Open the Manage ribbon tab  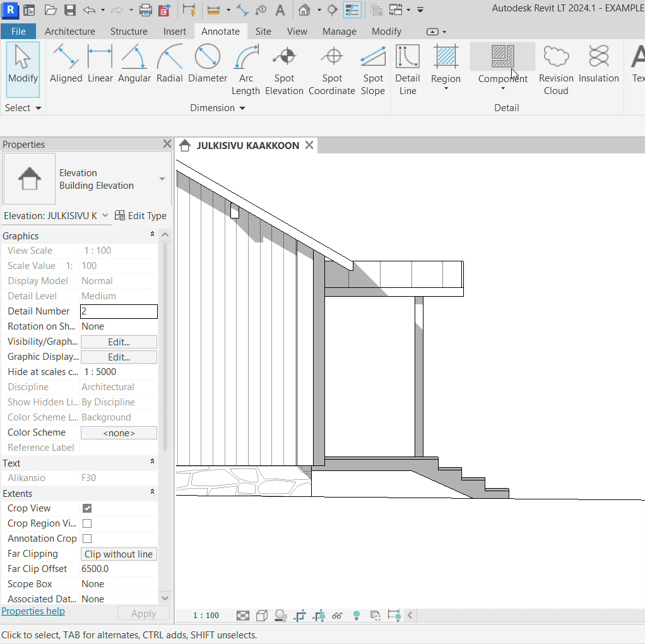pos(339,32)
